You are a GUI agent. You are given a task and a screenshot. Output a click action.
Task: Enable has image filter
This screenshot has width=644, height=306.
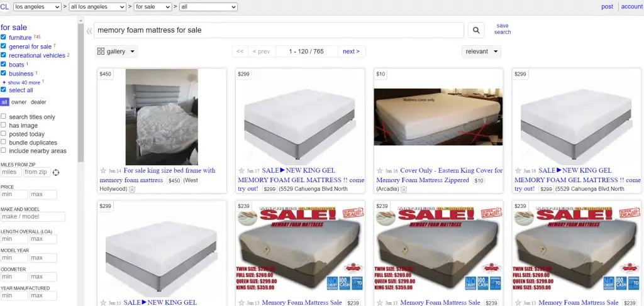[x=3, y=125]
